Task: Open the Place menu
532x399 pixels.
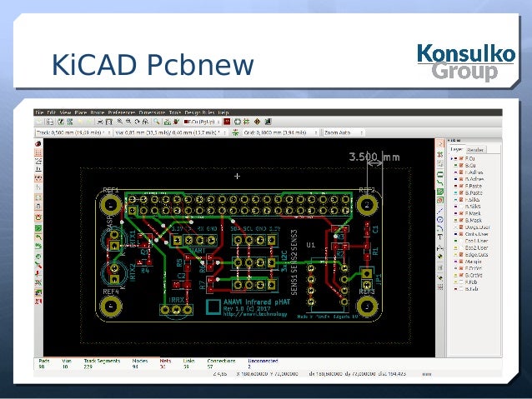Action: 81,112
